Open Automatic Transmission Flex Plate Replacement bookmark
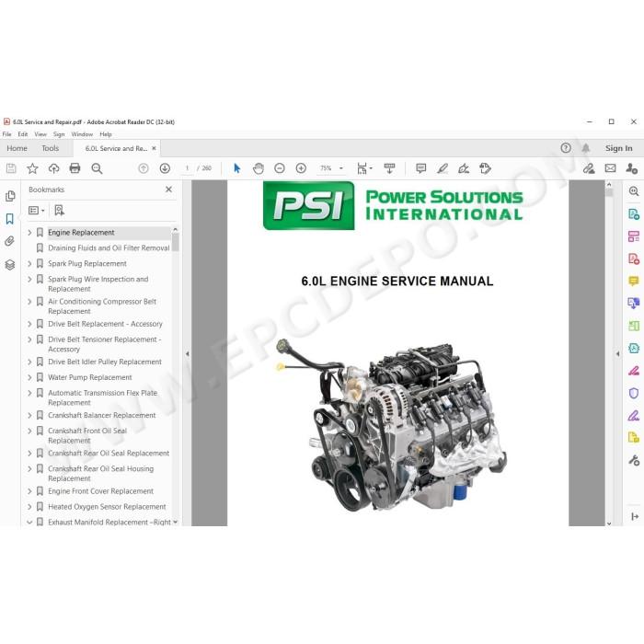644x644 pixels. pos(103,397)
